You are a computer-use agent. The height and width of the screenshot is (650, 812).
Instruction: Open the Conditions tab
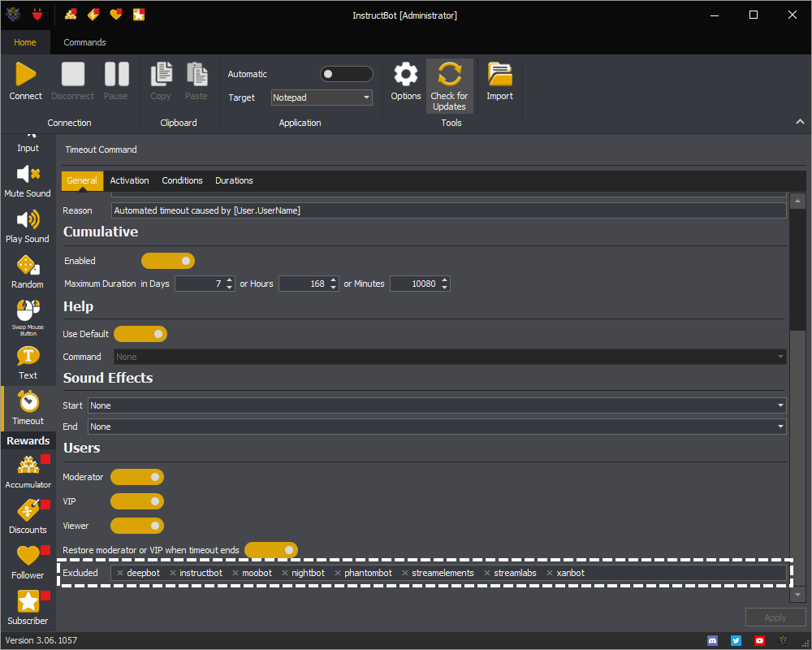tap(182, 180)
